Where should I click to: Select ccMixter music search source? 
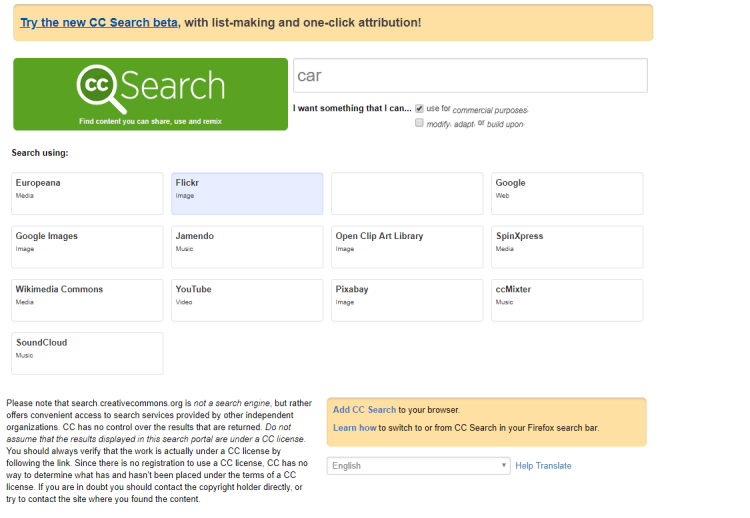pyautogui.click(x=567, y=299)
